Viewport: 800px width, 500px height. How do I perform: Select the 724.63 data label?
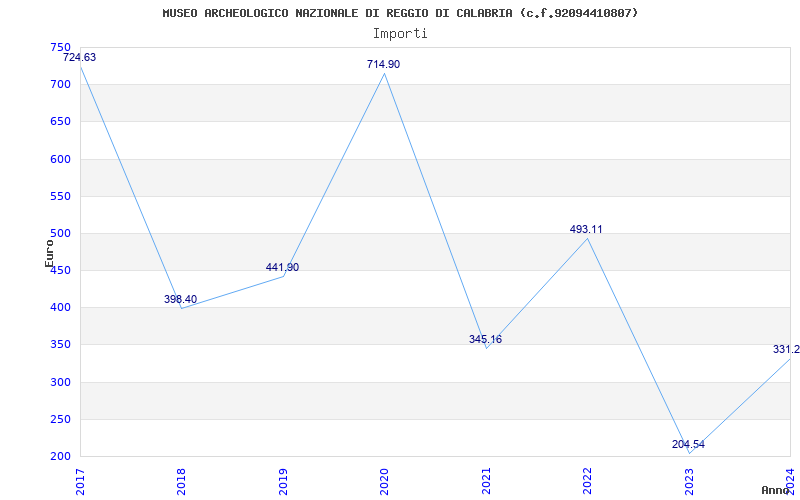point(80,57)
